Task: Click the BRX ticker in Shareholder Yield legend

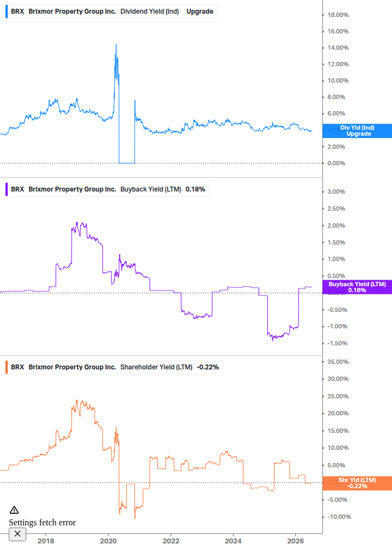Action: (x=17, y=367)
